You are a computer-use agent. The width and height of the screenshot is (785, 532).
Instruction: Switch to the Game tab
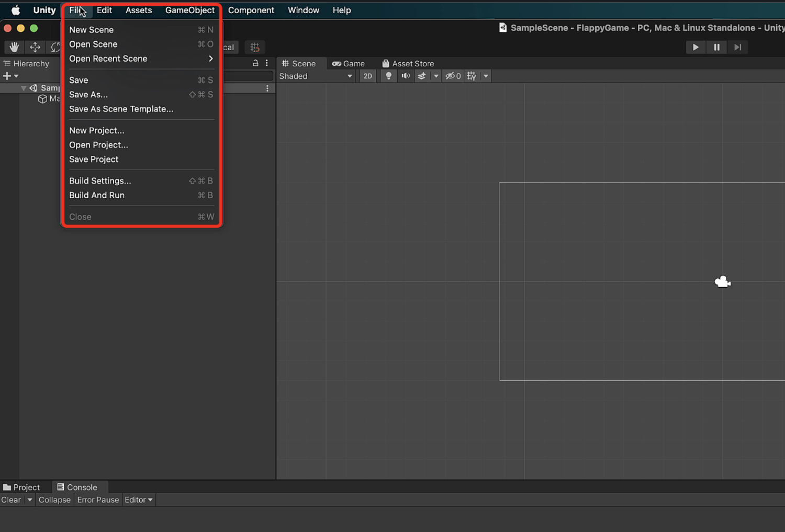coord(349,63)
